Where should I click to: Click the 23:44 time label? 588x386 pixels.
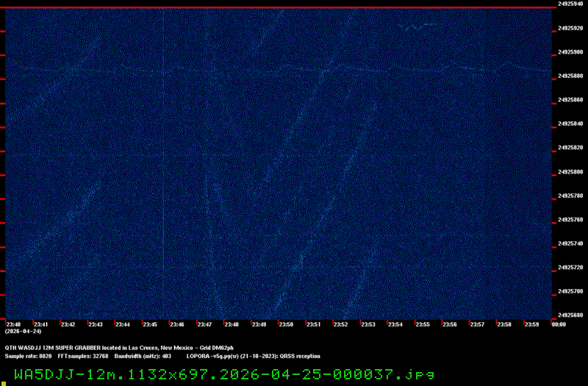tap(123, 324)
